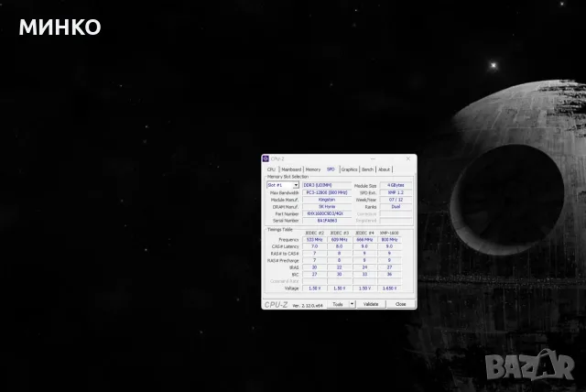
Task: Click the 1.650 V XMP-1600 voltage
Action: (x=389, y=289)
